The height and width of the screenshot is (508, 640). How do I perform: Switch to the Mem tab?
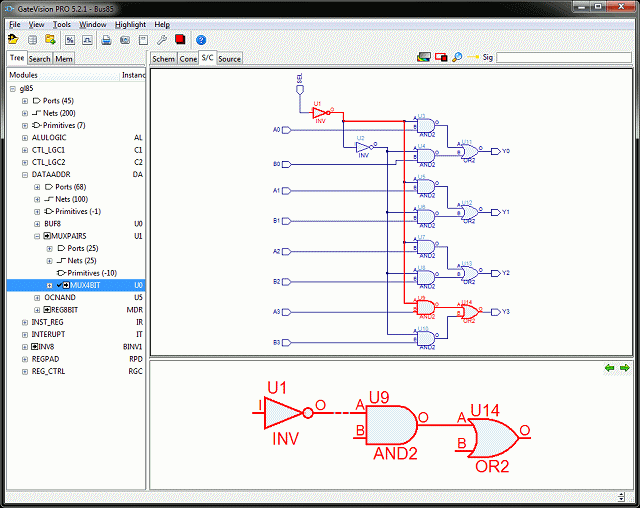[x=64, y=59]
